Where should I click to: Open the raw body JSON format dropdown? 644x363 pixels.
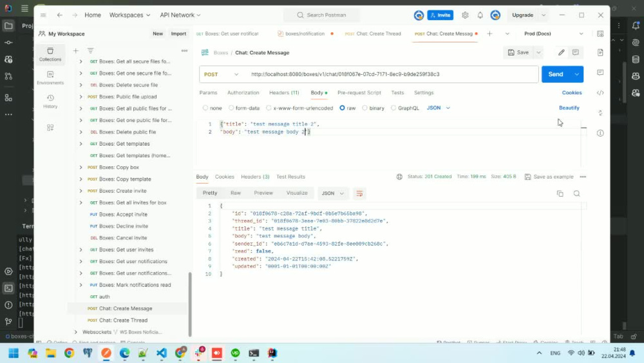click(438, 108)
